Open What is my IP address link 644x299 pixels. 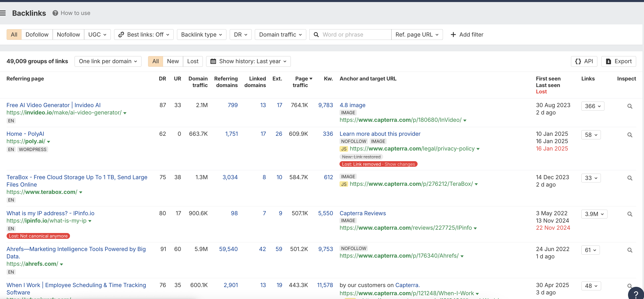click(50, 213)
